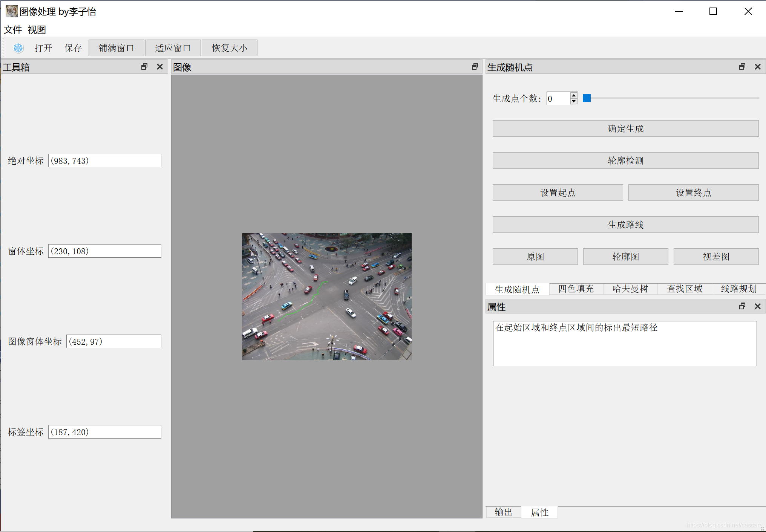Screen dimensions: 766x532
Task: Click the app icon in the title bar
Action: click(x=11, y=11)
